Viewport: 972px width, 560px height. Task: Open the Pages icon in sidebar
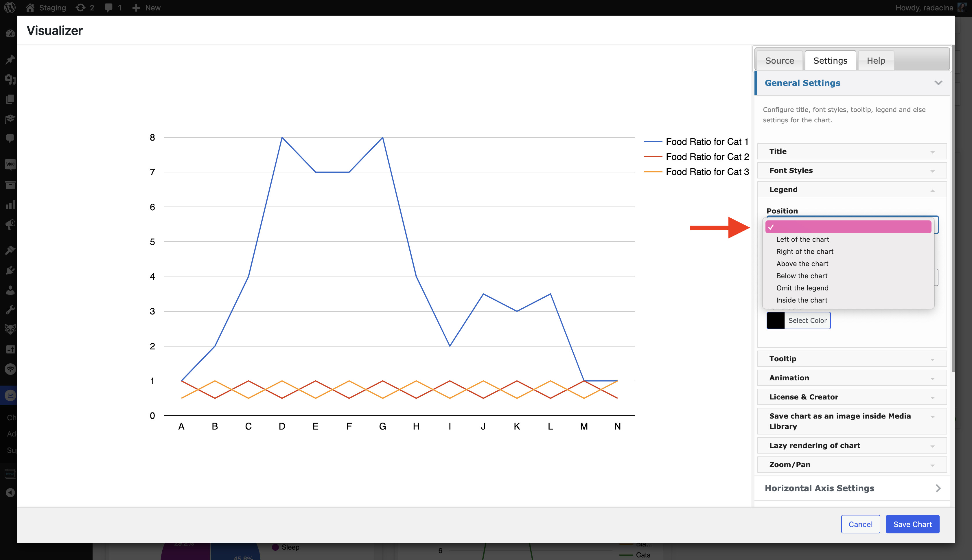(10, 99)
